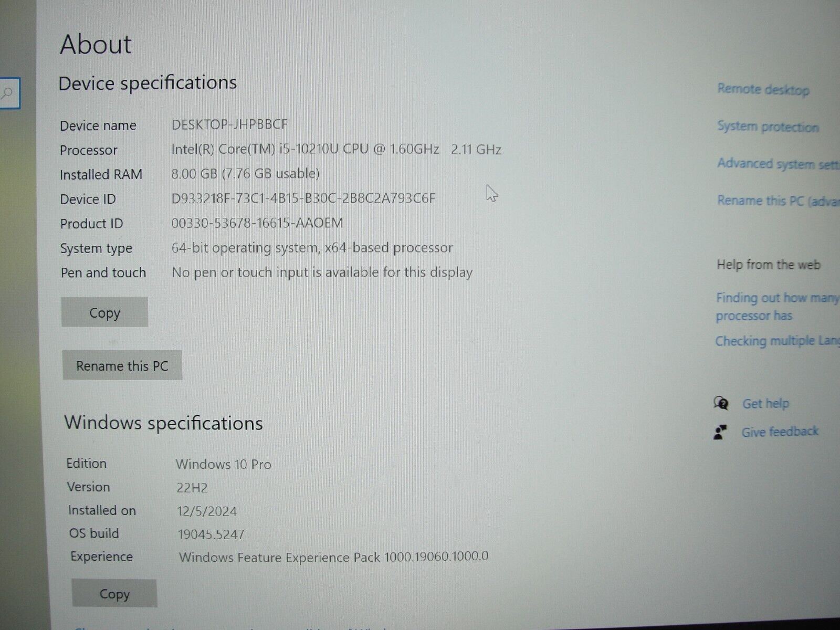840x630 pixels.
Task: Click the Edition label
Action: click(x=87, y=463)
